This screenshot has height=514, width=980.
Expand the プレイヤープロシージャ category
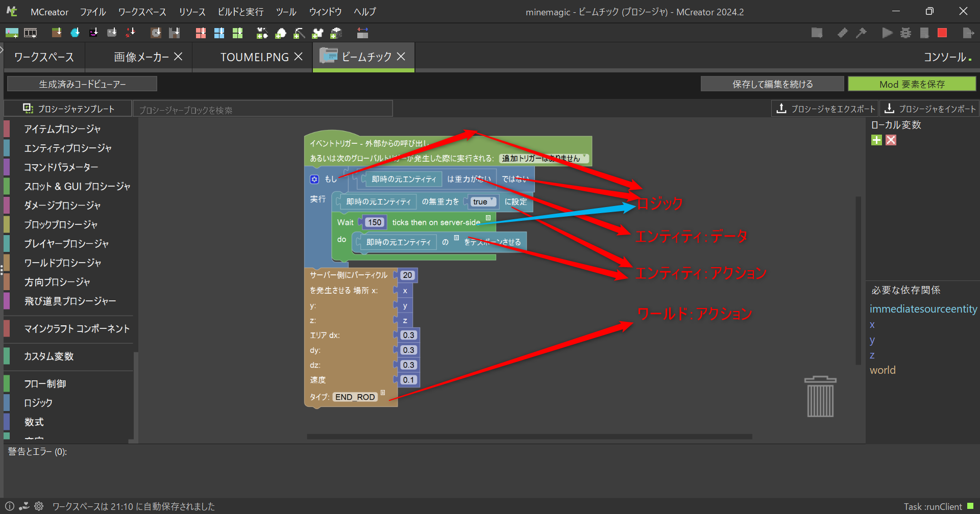click(x=66, y=244)
